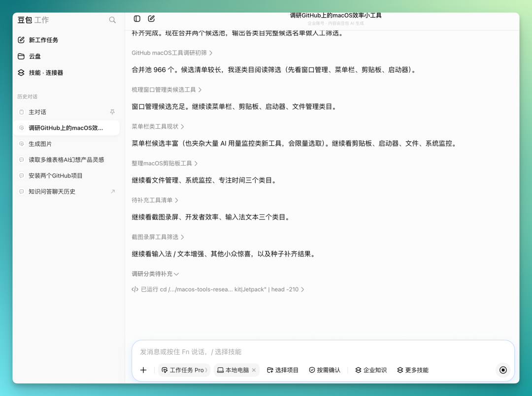Expand 截图录屏工具筛选 step
The image size is (532, 396).
click(x=158, y=237)
